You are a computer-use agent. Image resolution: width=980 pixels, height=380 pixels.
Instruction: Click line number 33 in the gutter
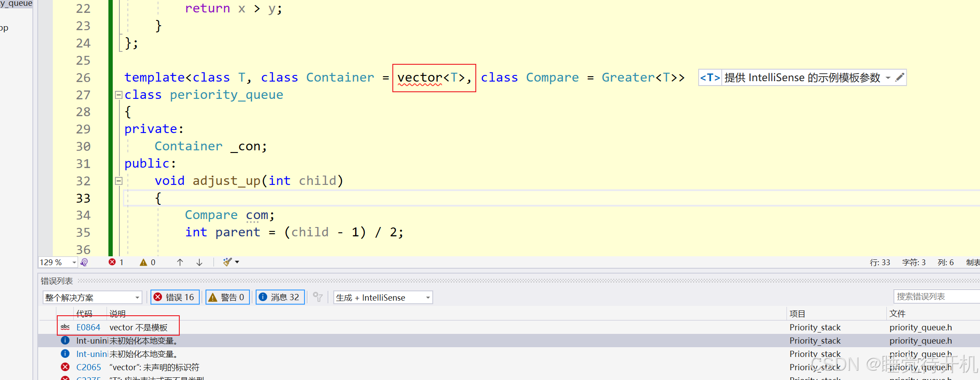(83, 198)
